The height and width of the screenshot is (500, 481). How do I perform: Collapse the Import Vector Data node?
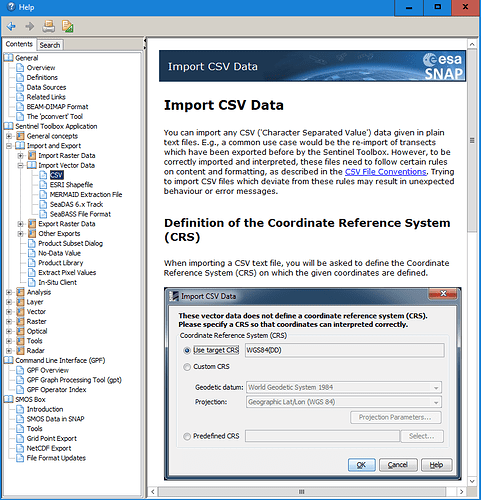coord(21,165)
